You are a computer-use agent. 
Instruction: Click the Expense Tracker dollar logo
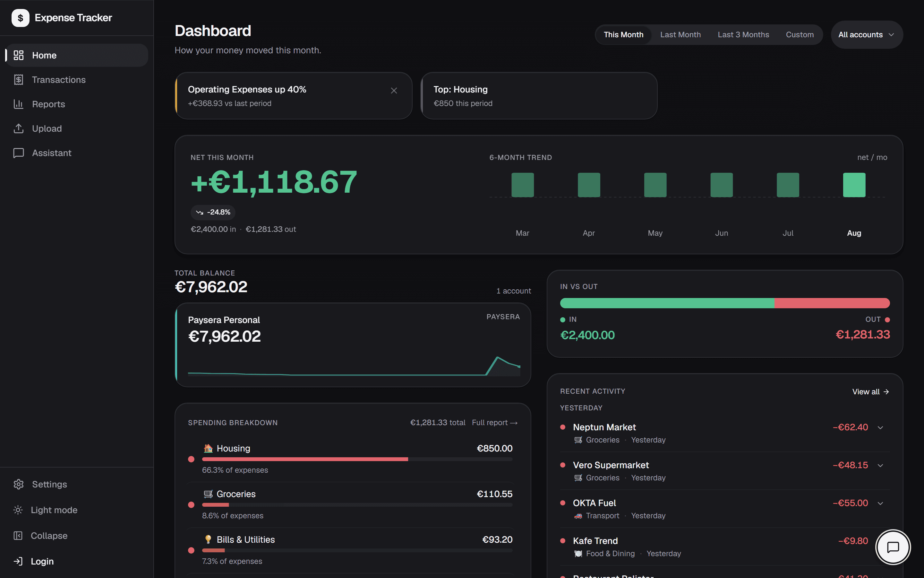coord(20,18)
